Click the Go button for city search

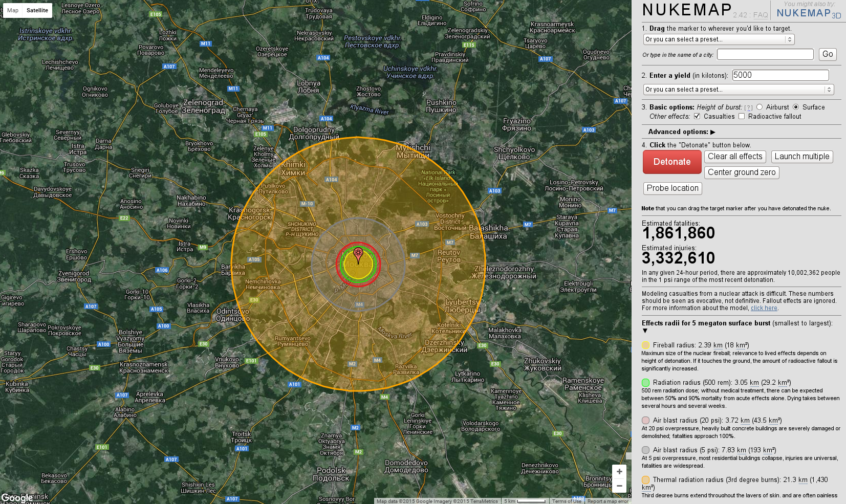point(828,54)
